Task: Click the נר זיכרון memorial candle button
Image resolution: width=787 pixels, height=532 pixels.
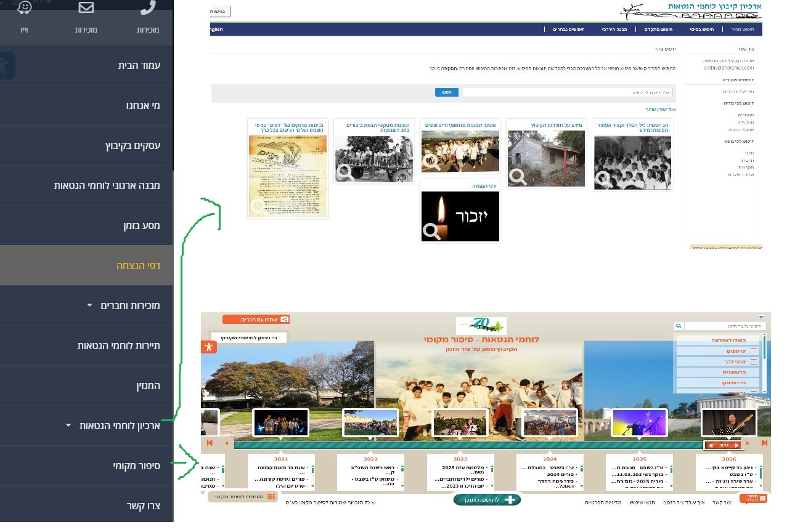Action: tap(248, 337)
